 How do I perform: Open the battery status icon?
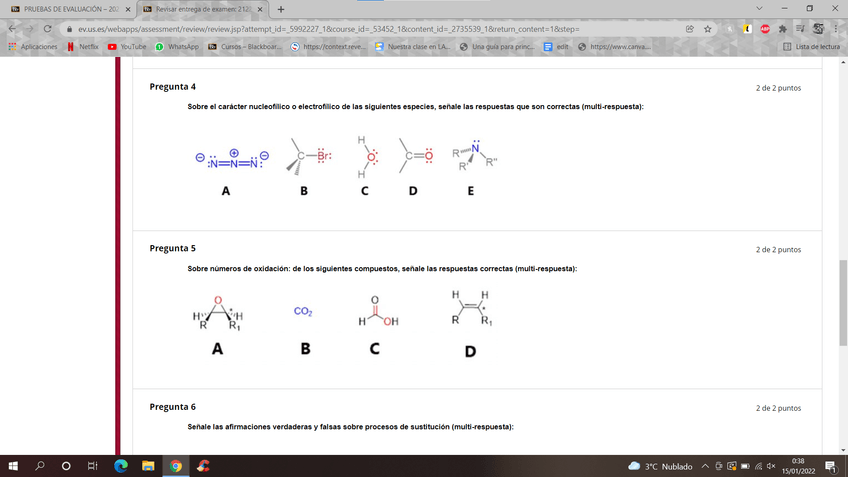coord(745,466)
